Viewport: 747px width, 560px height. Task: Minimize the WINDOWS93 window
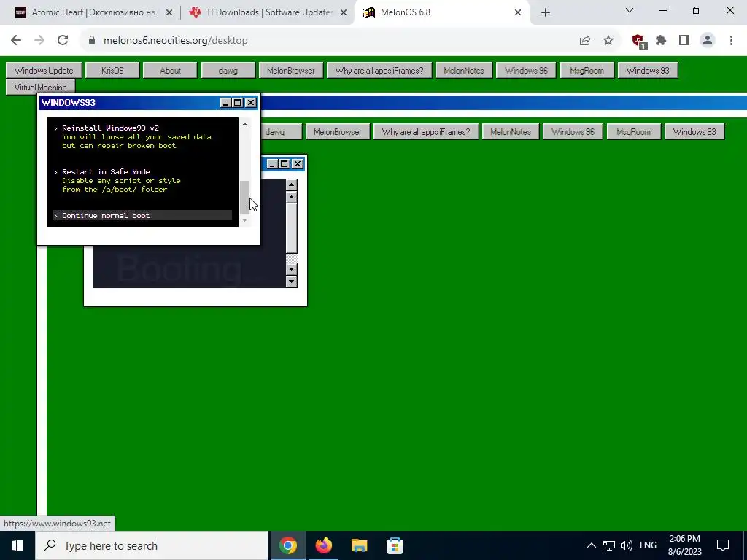pyautogui.click(x=226, y=102)
